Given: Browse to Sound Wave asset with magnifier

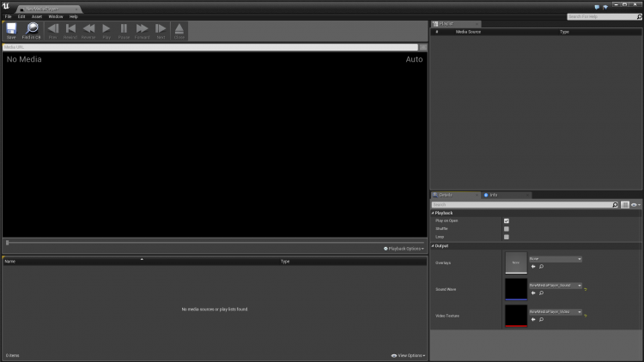Looking at the screenshot, I should click(x=541, y=293).
